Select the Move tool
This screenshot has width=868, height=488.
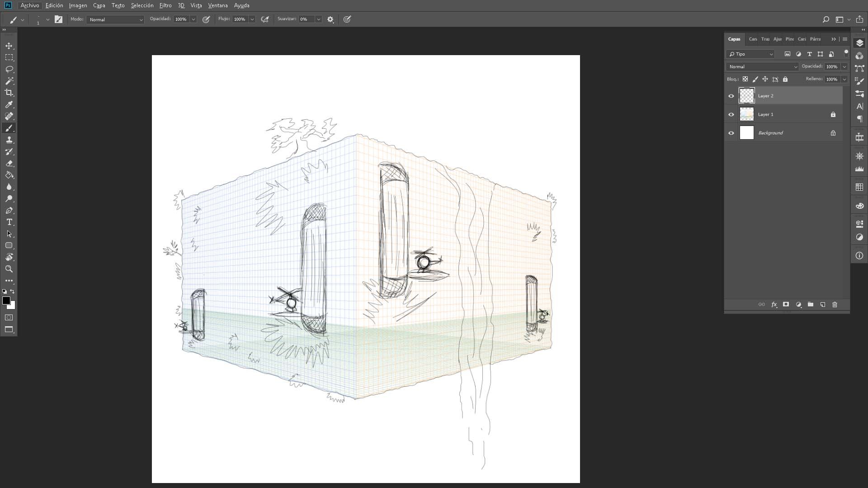tap(9, 46)
